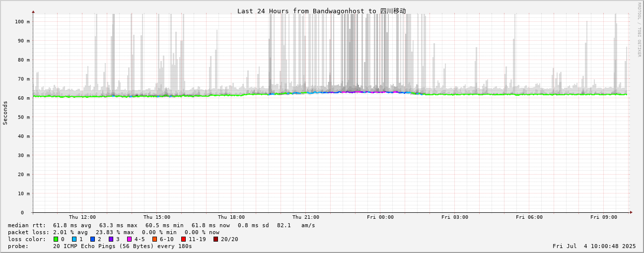Click the '60.5 ms min' value

tap(164, 225)
